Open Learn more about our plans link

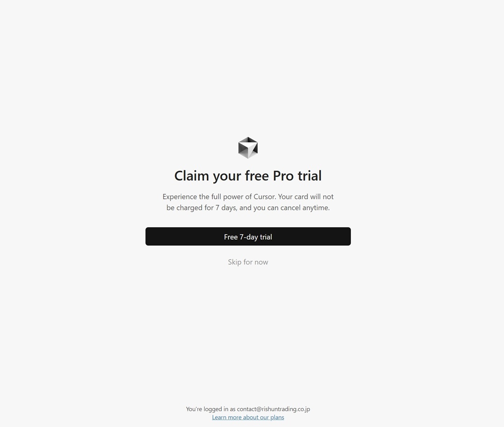tap(248, 417)
